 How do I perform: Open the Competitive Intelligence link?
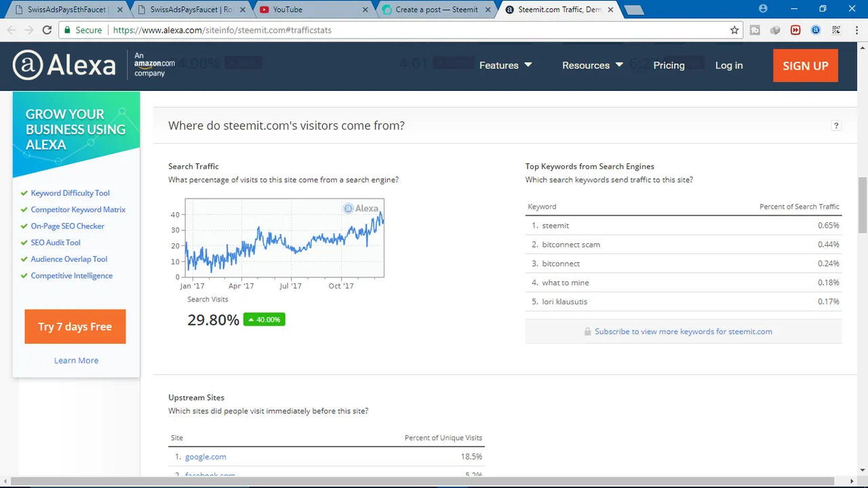point(72,276)
